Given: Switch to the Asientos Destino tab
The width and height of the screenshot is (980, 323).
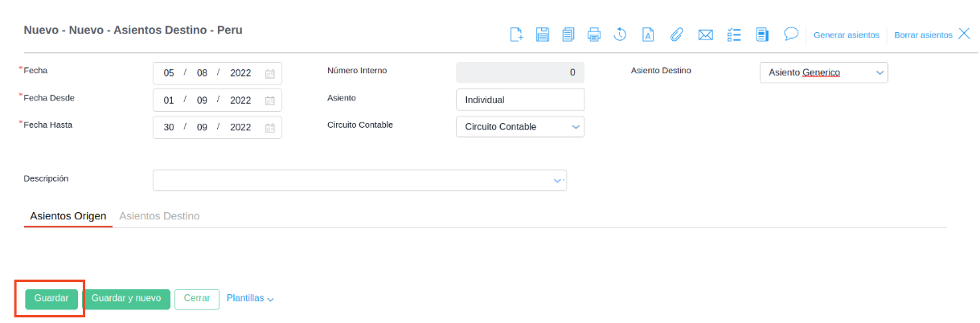Looking at the screenshot, I should click(x=159, y=216).
